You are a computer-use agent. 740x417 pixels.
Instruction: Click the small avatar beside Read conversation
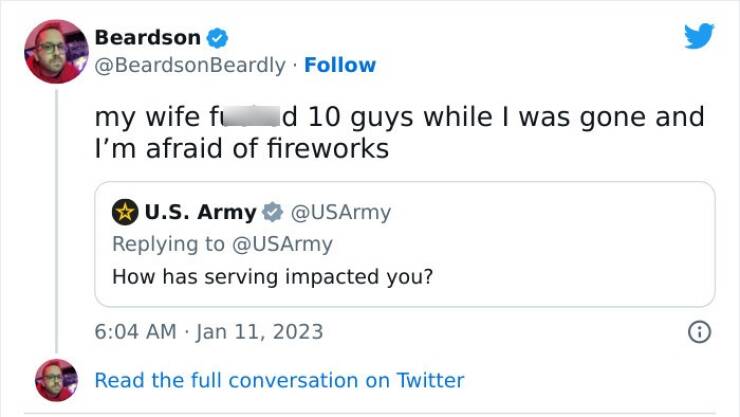55,380
